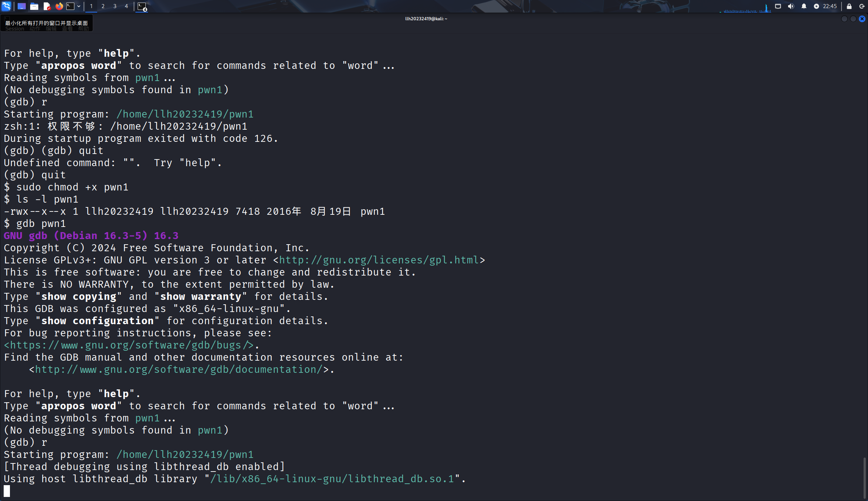Open the wired network connection icon
This screenshot has width=868, height=501.
click(778, 6)
